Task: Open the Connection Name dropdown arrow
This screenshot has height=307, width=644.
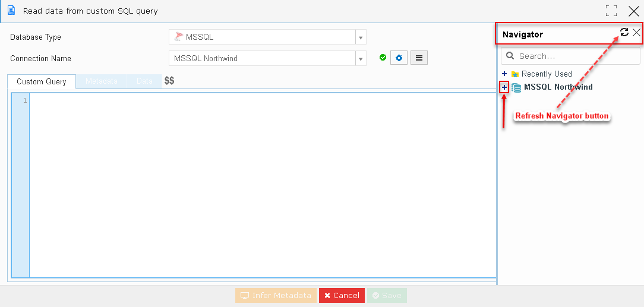Action: pyautogui.click(x=361, y=59)
